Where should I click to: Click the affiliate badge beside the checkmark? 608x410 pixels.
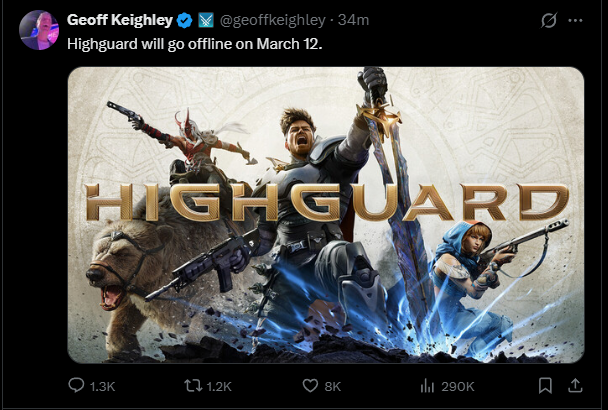[x=206, y=20]
